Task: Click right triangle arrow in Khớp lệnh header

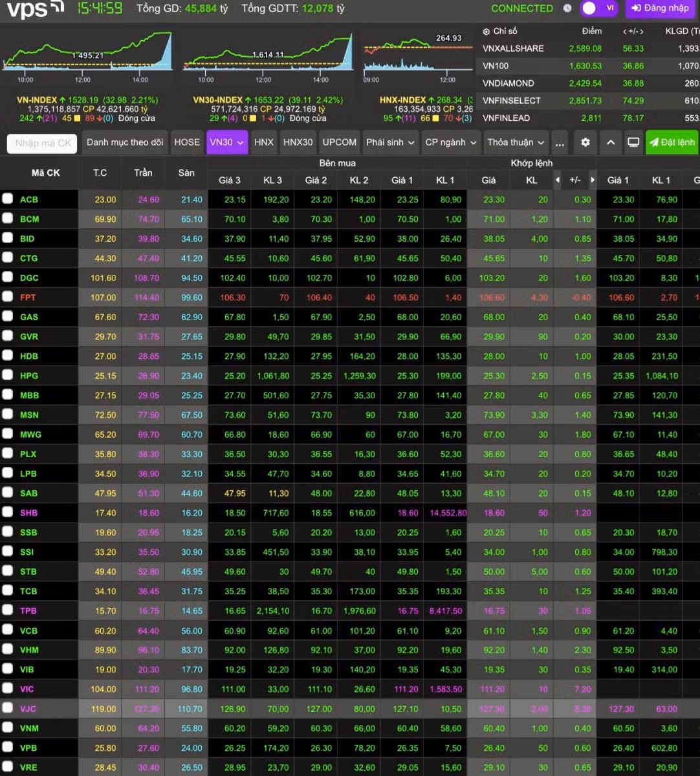Action: (592, 180)
